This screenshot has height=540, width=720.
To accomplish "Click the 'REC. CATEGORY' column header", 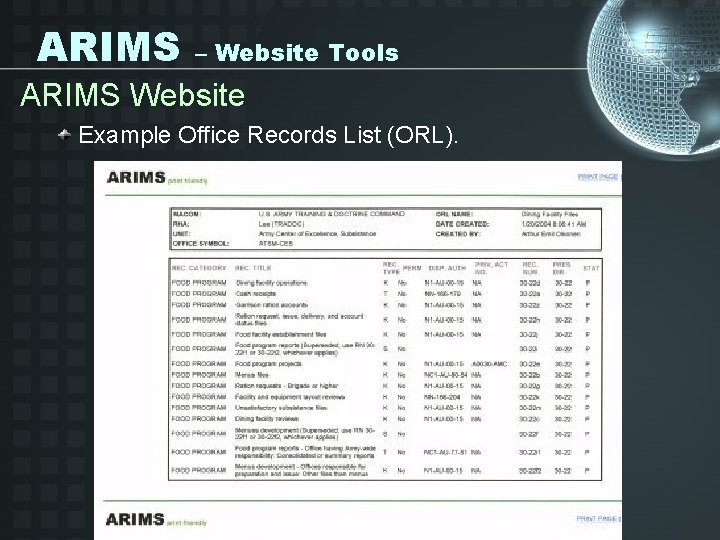I will click(199, 268).
